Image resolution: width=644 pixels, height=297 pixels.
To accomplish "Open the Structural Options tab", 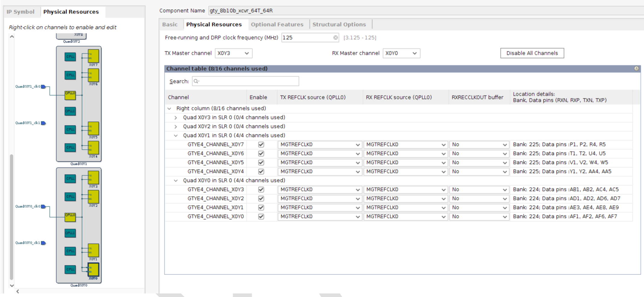I will click(x=339, y=24).
